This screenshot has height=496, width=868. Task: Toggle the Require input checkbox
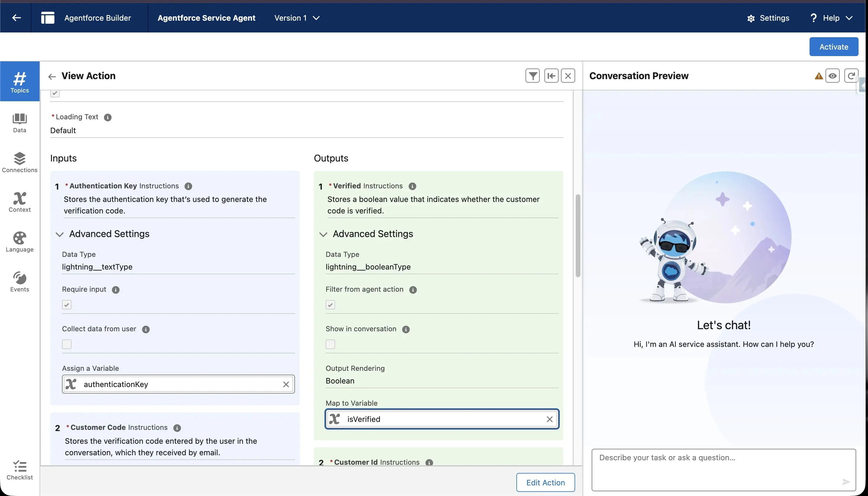(67, 305)
